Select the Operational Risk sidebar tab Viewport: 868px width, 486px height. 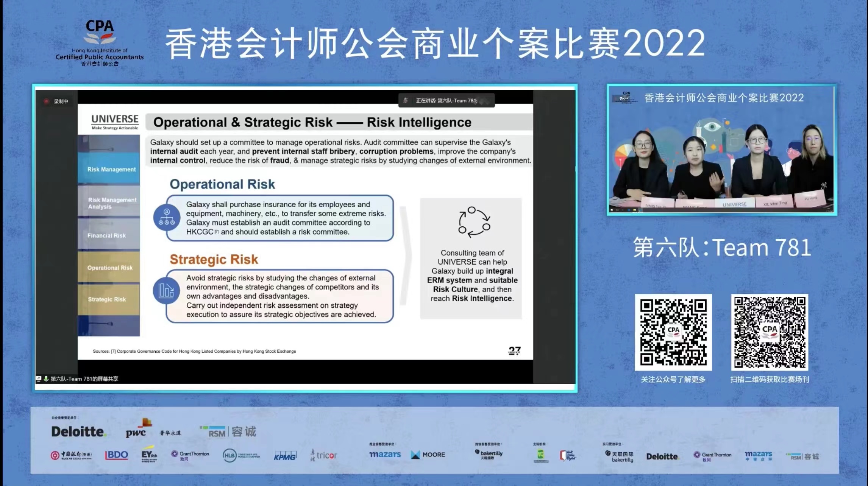(109, 267)
